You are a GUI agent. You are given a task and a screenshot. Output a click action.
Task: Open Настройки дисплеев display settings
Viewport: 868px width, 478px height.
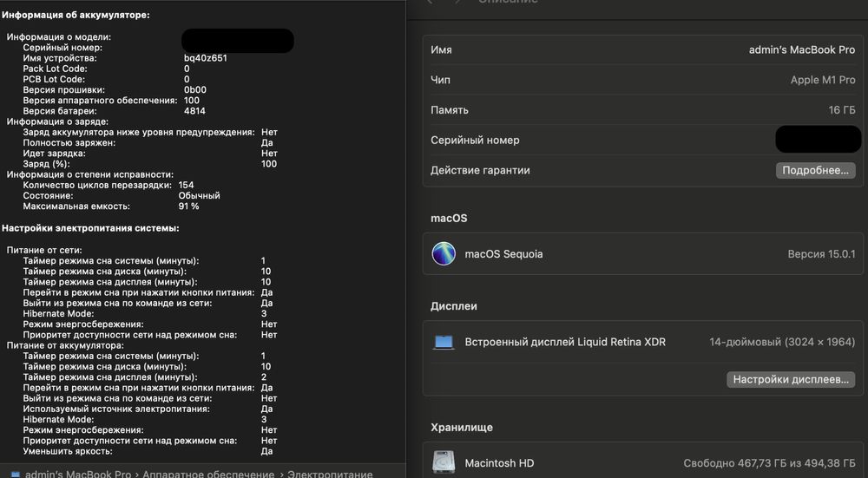point(791,379)
